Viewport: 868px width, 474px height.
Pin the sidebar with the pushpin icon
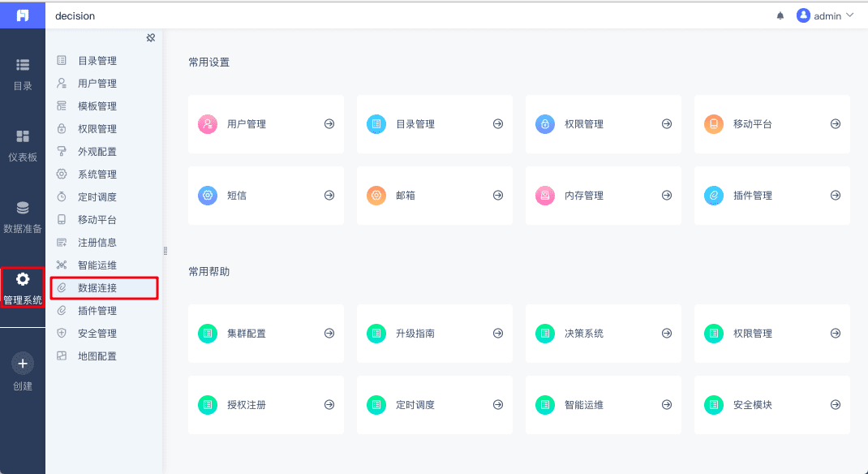pos(150,38)
